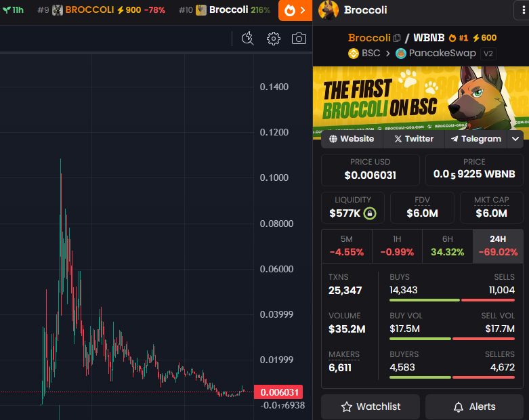Click the WBNB quote token label
Image resolution: width=529 pixels, height=420 pixels.
click(x=429, y=38)
